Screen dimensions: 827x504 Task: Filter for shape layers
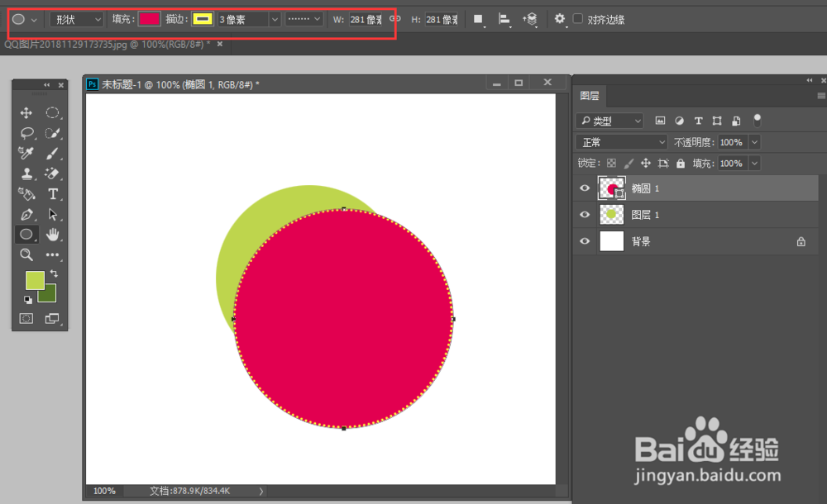click(x=717, y=121)
